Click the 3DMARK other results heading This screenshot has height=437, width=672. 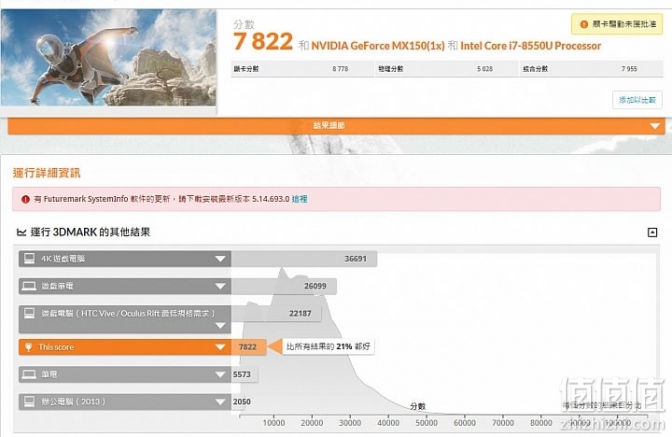click(x=90, y=232)
